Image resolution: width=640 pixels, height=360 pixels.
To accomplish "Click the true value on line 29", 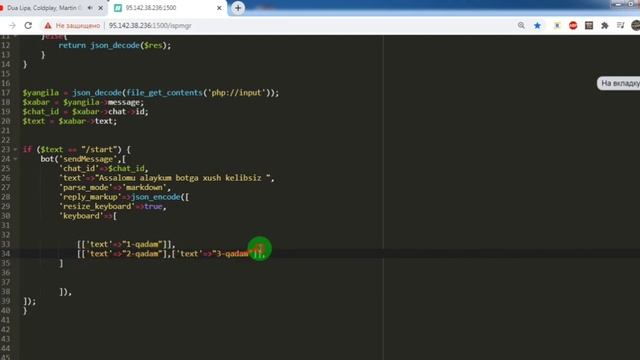I will pos(153,206).
